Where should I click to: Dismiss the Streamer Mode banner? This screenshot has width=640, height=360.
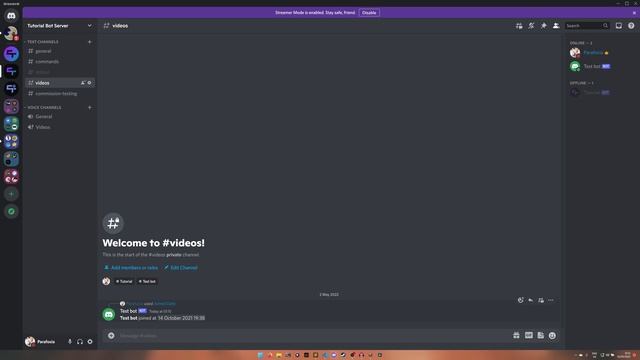pos(634,13)
